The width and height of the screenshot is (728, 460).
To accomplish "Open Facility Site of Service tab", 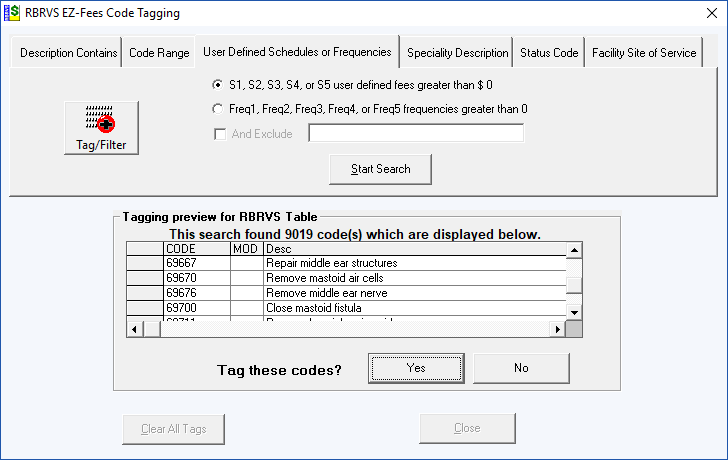I will 644,53.
